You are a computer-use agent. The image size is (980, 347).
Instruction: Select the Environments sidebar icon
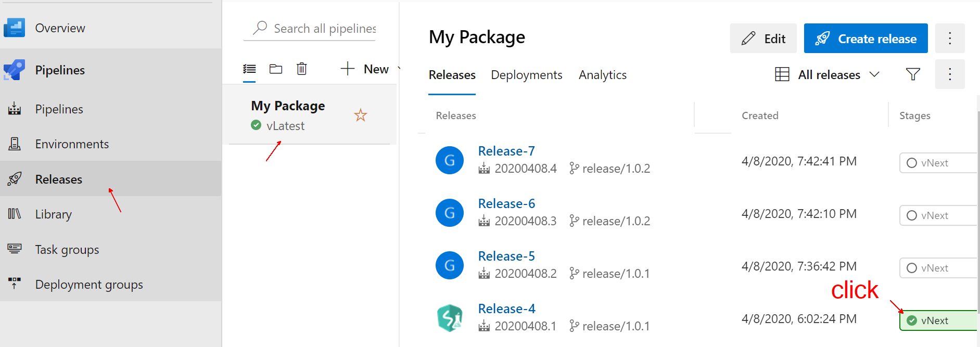click(15, 144)
